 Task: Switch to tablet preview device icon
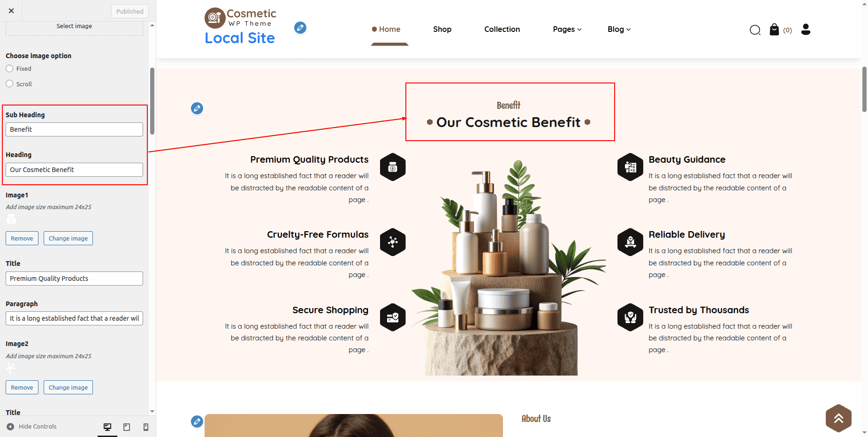[127, 427]
